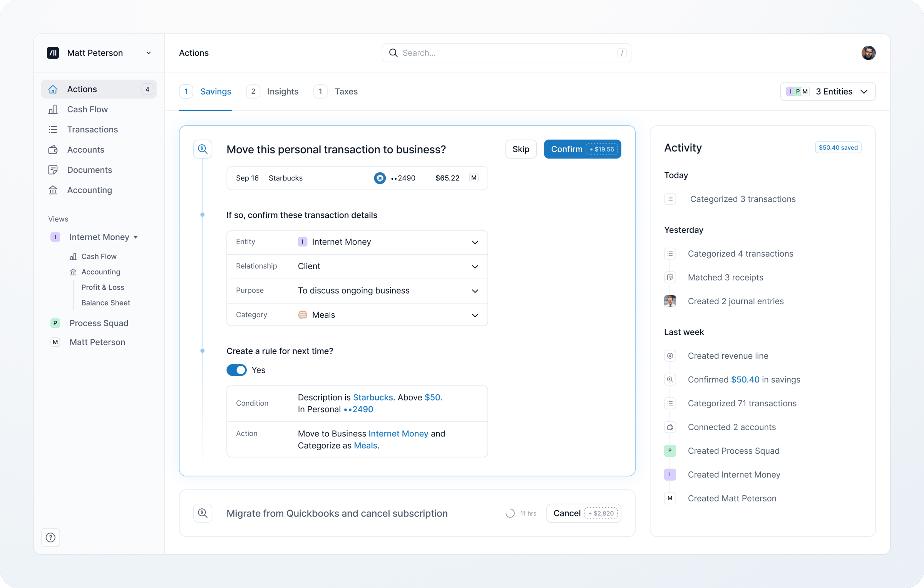This screenshot has width=924, height=588.
Task: Open Cash Flow via bar chart icon
Action: pyautogui.click(x=53, y=109)
